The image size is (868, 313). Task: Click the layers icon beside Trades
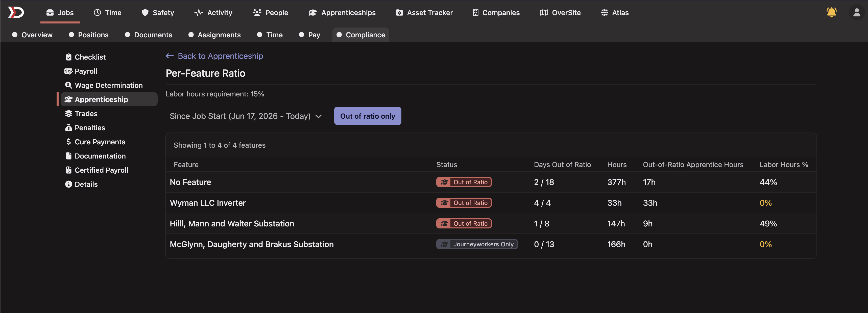click(x=68, y=113)
